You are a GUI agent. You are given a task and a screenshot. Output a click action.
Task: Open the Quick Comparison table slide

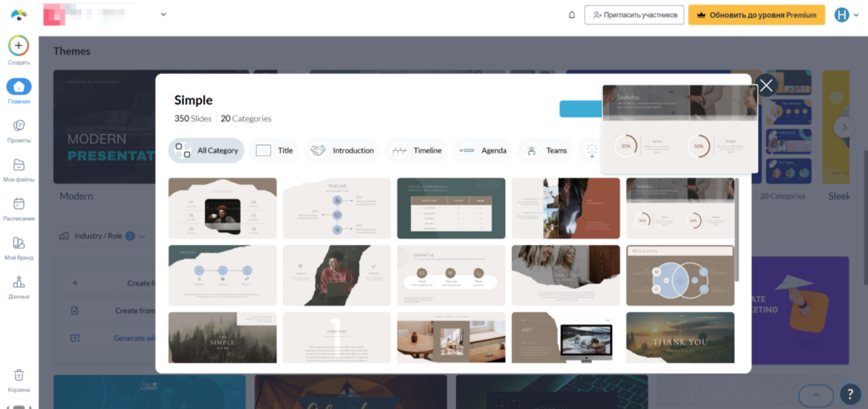click(451, 209)
